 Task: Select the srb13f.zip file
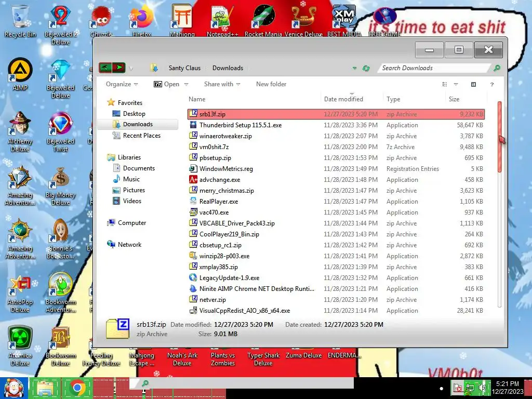tap(336, 114)
